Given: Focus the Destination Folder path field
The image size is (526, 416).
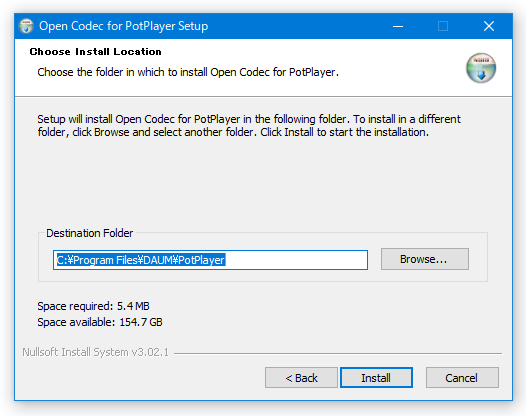Looking at the screenshot, I should point(210,260).
